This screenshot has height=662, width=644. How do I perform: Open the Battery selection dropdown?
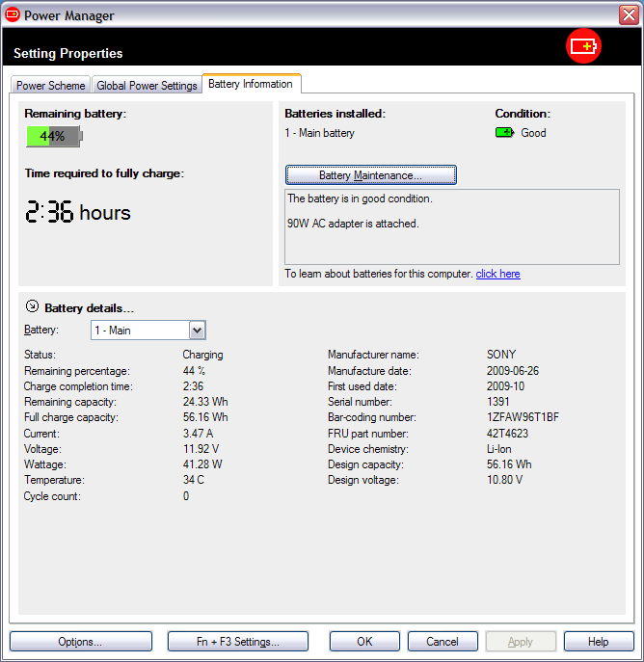(x=197, y=331)
